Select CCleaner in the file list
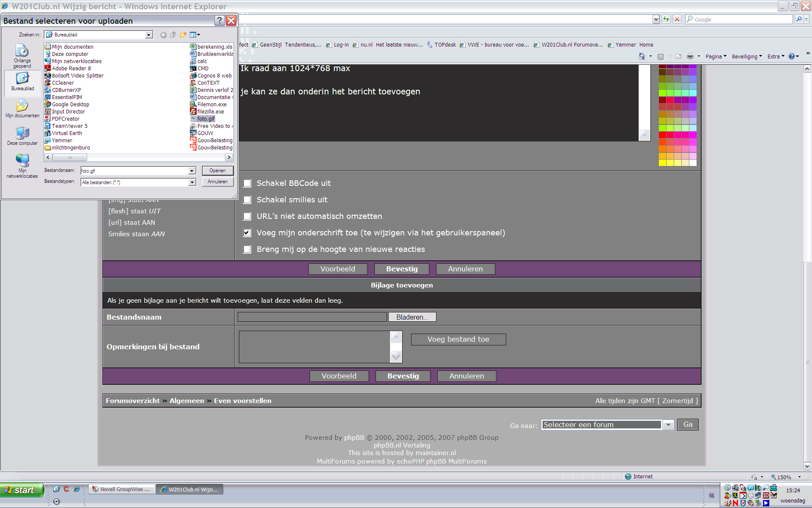812x508 pixels. point(59,83)
